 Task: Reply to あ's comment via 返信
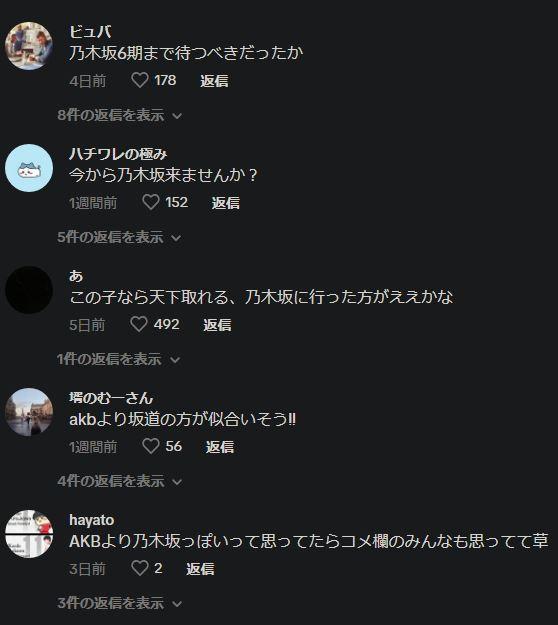217,325
